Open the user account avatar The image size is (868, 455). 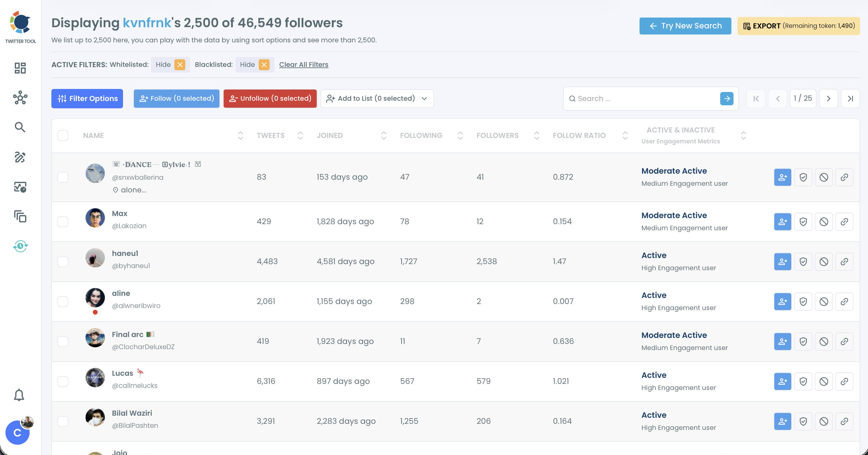[x=18, y=432]
